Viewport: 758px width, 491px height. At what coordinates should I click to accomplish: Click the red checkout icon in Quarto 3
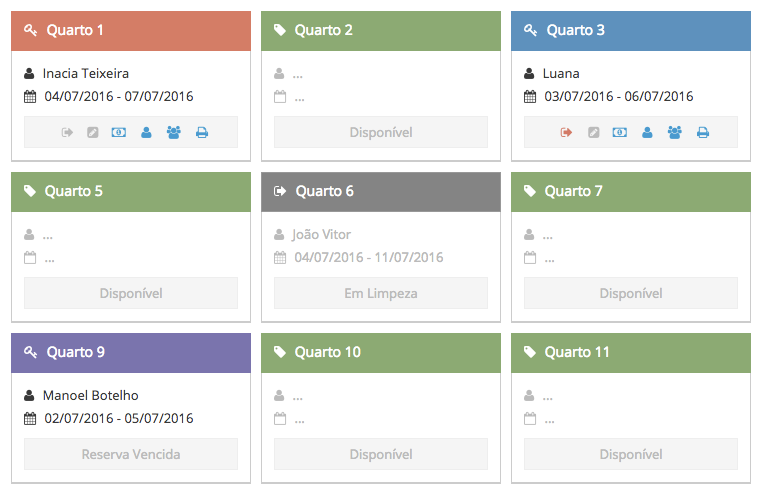click(x=566, y=132)
